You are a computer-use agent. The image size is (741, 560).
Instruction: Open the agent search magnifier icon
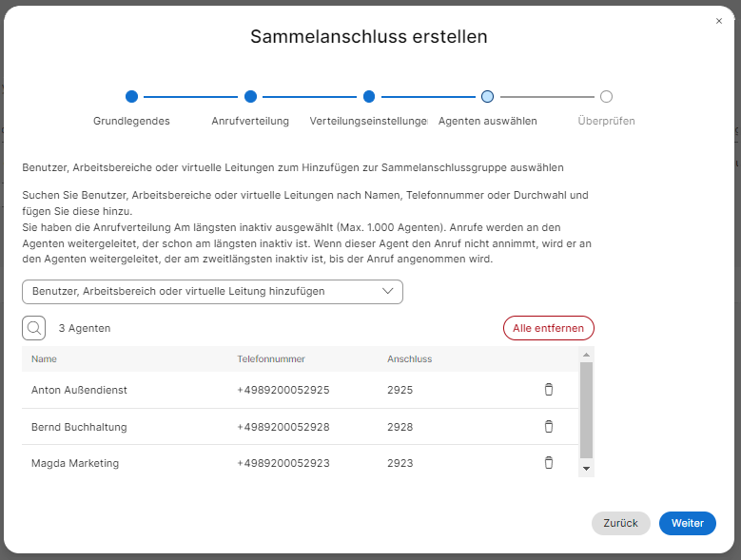34,328
